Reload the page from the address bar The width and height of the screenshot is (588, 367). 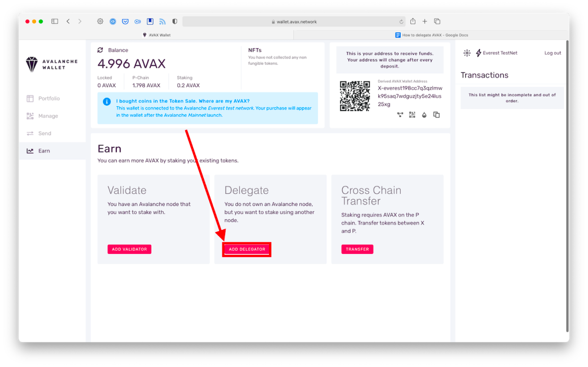point(401,22)
